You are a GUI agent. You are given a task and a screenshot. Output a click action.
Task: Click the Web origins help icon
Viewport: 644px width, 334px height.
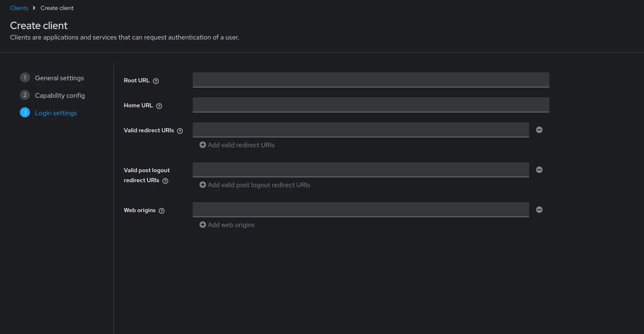click(x=162, y=211)
